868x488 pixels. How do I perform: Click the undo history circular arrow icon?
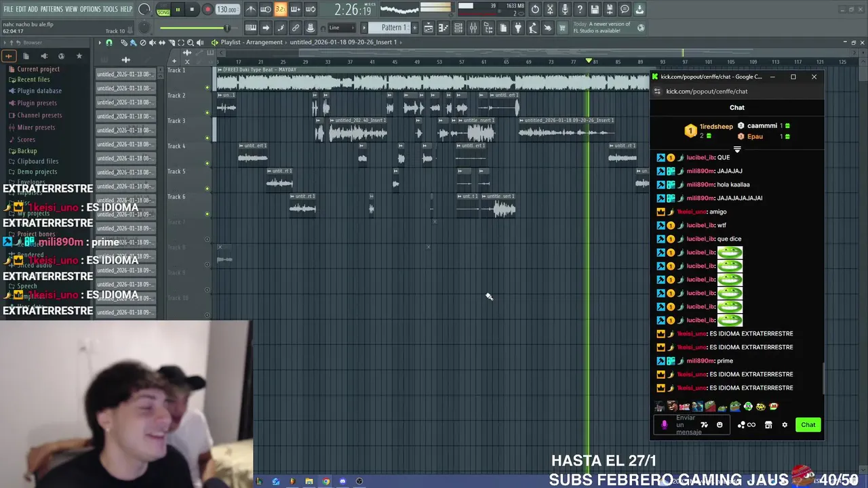click(535, 9)
